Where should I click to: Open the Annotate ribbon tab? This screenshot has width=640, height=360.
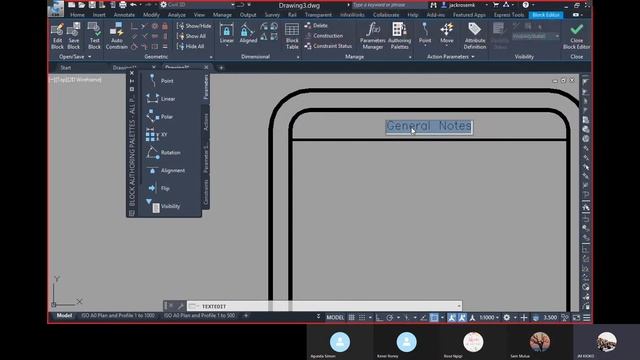[124, 15]
